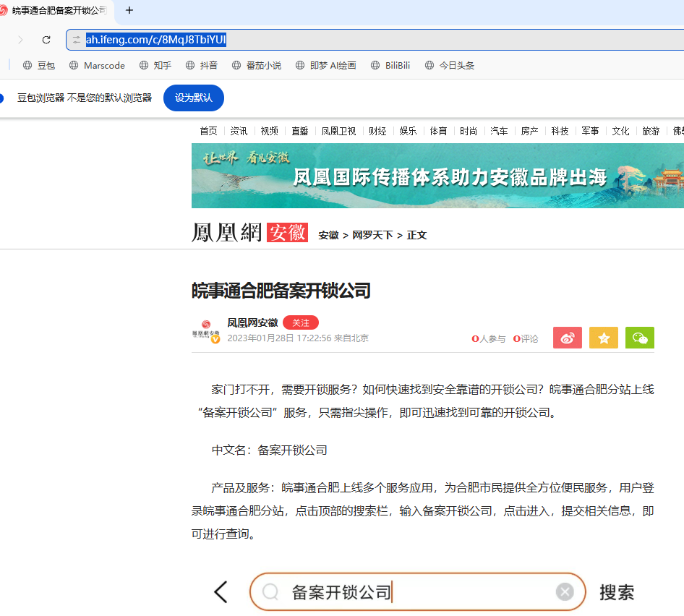The height and width of the screenshot is (616, 684).
Task: Open the 即梦 AI绘画 bookmark
Action: pyautogui.click(x=325, y=66)
